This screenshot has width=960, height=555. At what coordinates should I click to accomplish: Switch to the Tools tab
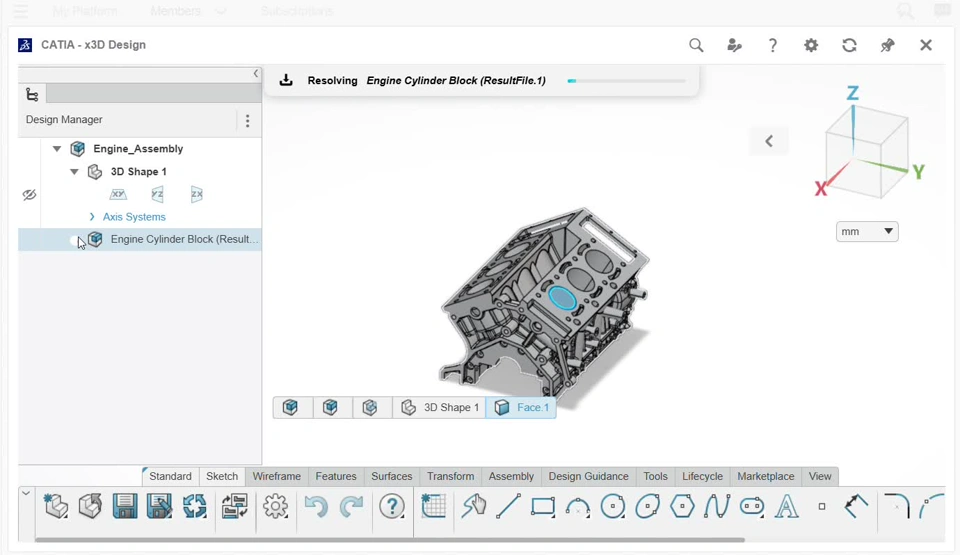(655, 476)
